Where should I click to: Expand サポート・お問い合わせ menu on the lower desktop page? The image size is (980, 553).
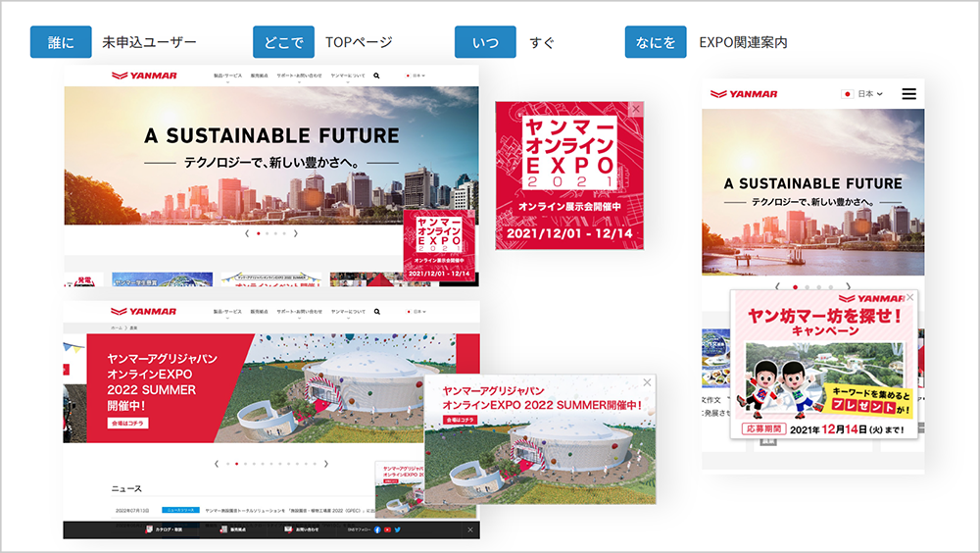tap(299, 312)
